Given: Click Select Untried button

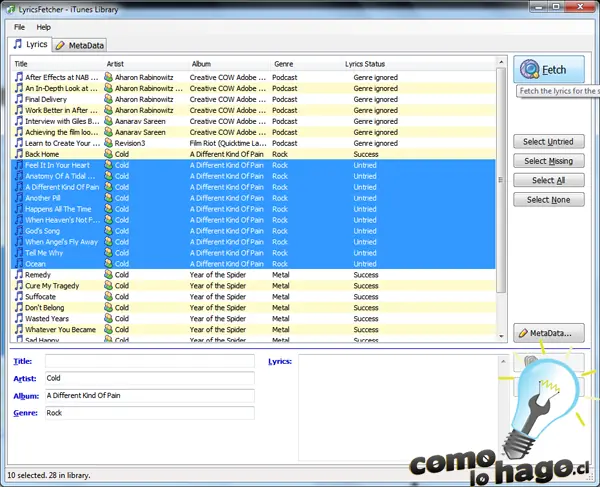Looking at the screenshot, I should [x=549, y=142].
